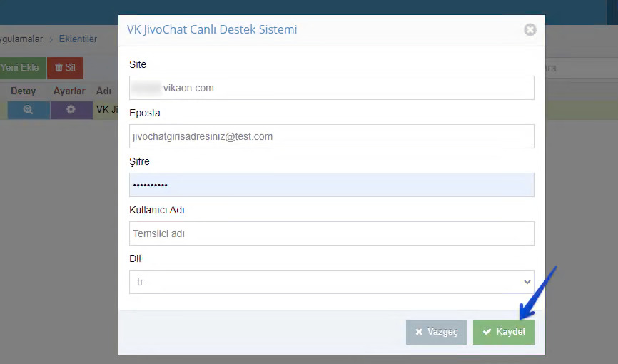Open plugin settings gear icon

point(71,110)
